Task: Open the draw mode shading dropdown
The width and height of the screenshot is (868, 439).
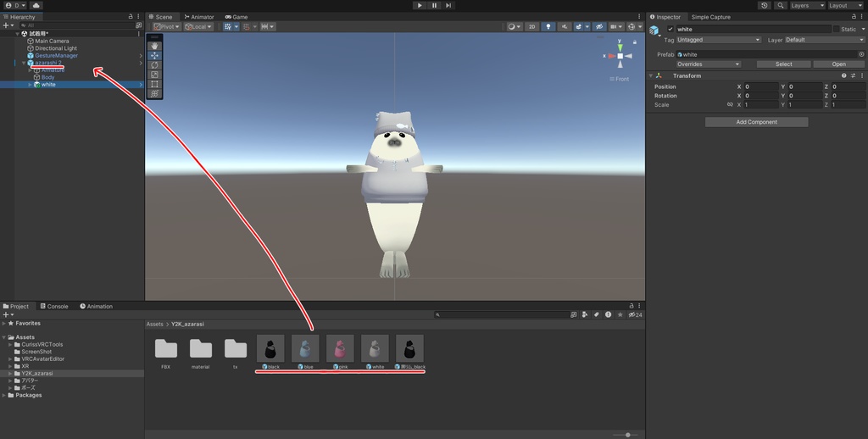Action: (x=515, y=26)
